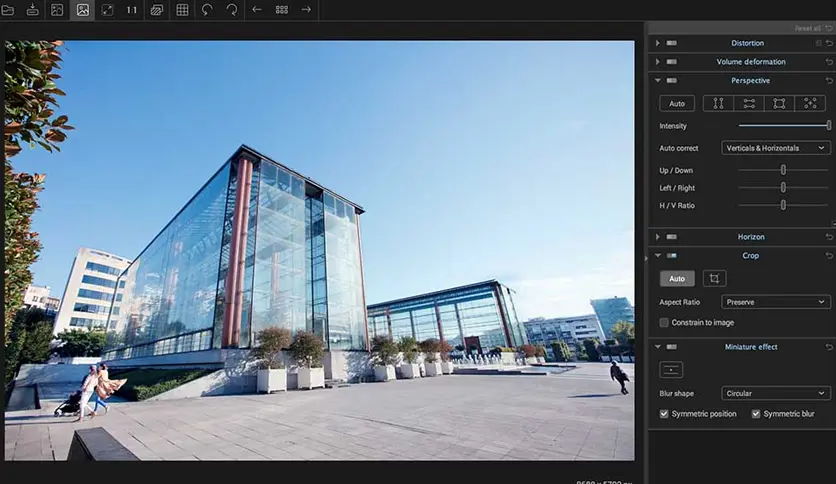The height and width of the screenshot is (484, 836).
Task: Select the rectangle perspective tool
Action: (779, 103)
